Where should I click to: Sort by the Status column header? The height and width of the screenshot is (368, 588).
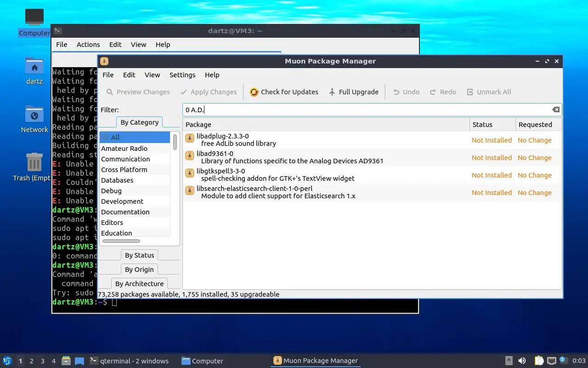pos(492,125)
